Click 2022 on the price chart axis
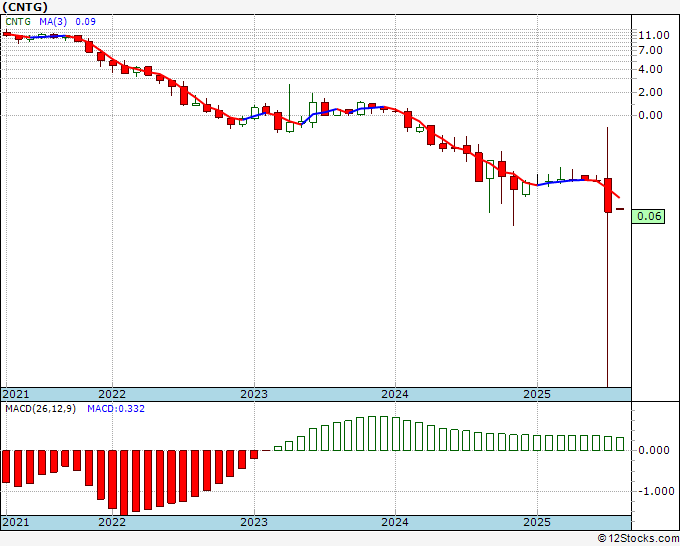Image resolution: width=680 pixels, height=546 pixels. (x=112, y=394)
